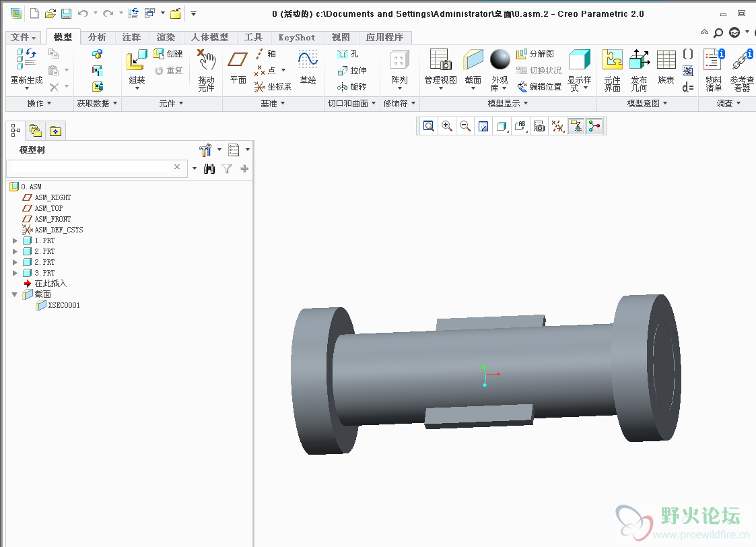Image resolution: width=756 pixels, height=547 pixels.
Task: Open the Sketch (草绘) tool
Action: click(308, 62)
